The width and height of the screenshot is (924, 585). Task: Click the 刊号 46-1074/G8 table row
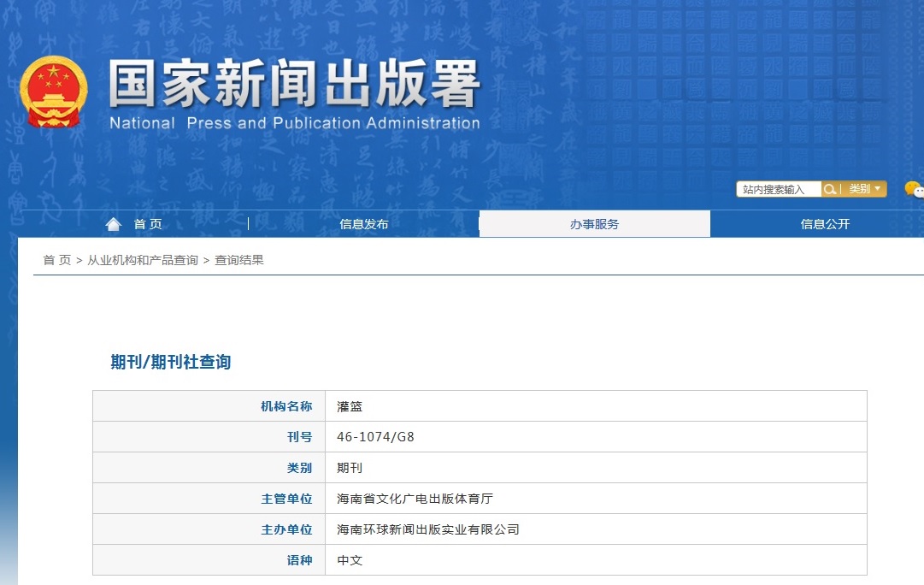[479, 437]
